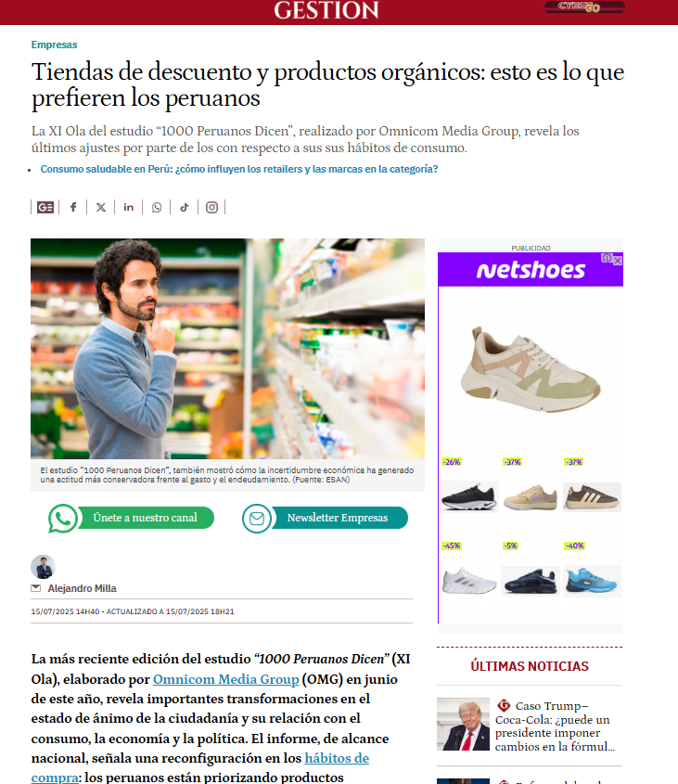
Task: Subscribe via Newsletter Empresas button
Action: coord(325,518)
